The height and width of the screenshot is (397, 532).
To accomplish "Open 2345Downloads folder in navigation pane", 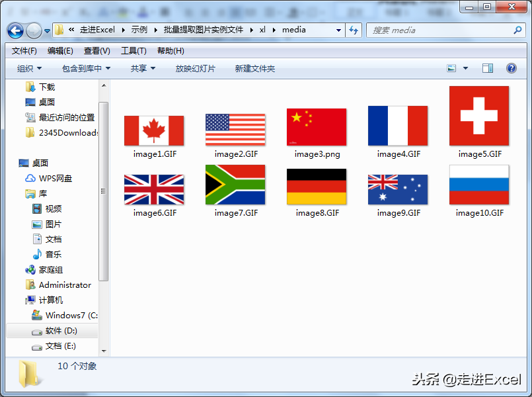I will point(61,133).
